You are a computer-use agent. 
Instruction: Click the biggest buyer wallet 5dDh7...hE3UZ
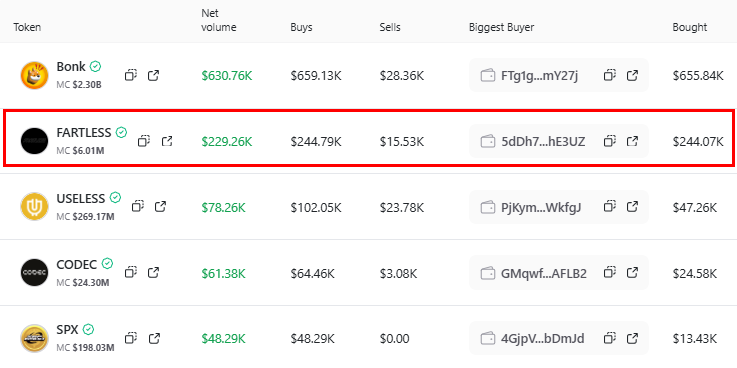click(x=543, y=141)
